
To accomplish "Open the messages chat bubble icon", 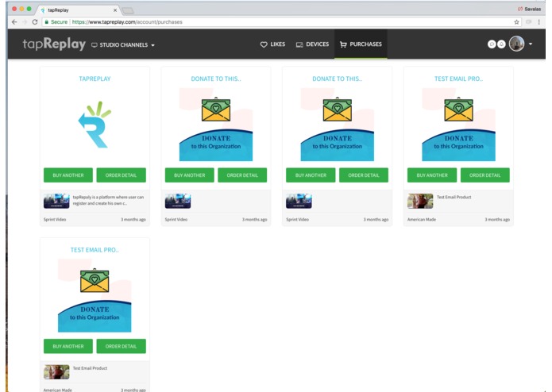I will click(492, 44).
